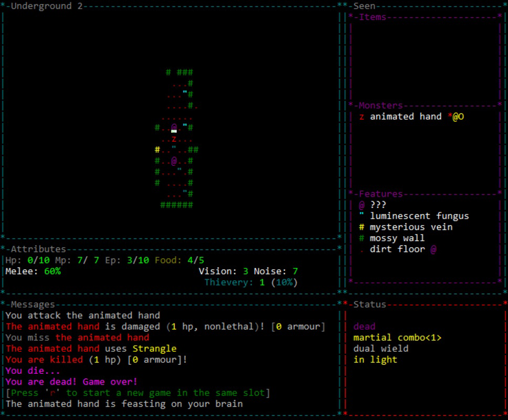This screenshot has height=420, width=508.
Task: Click the 'dual wield' status entry
Action: [x=380, y=349]
